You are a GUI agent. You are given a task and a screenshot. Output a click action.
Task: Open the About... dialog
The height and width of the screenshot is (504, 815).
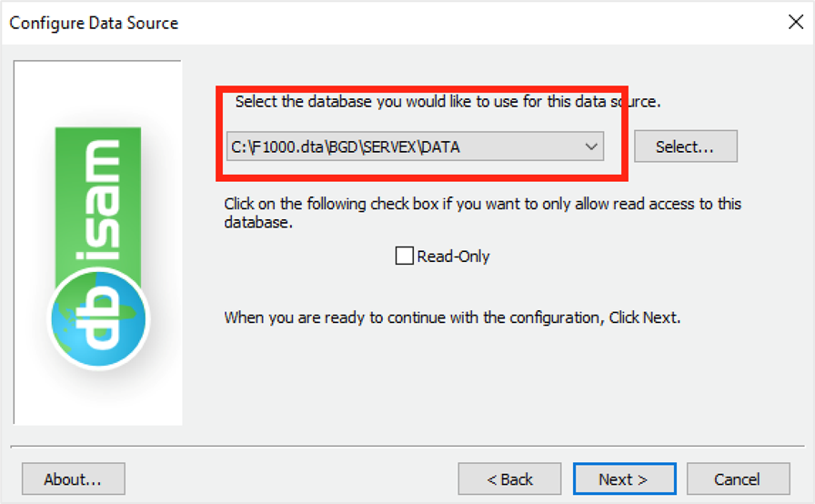coord(73,479)
